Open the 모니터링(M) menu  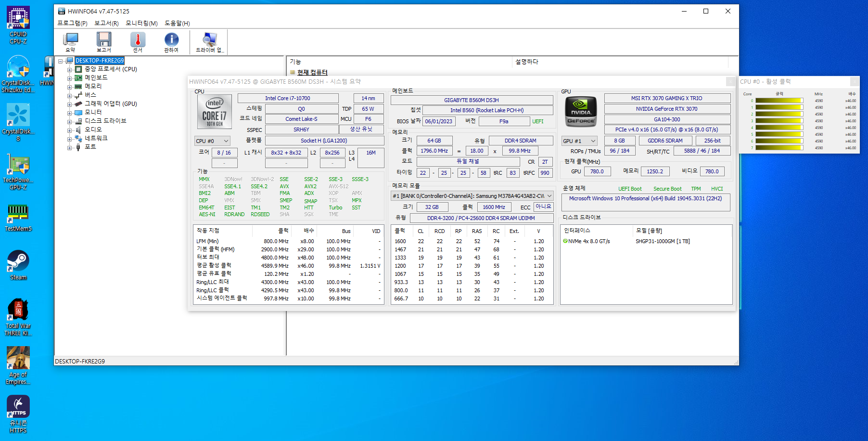pyautogui.click(x=141, y=23)
